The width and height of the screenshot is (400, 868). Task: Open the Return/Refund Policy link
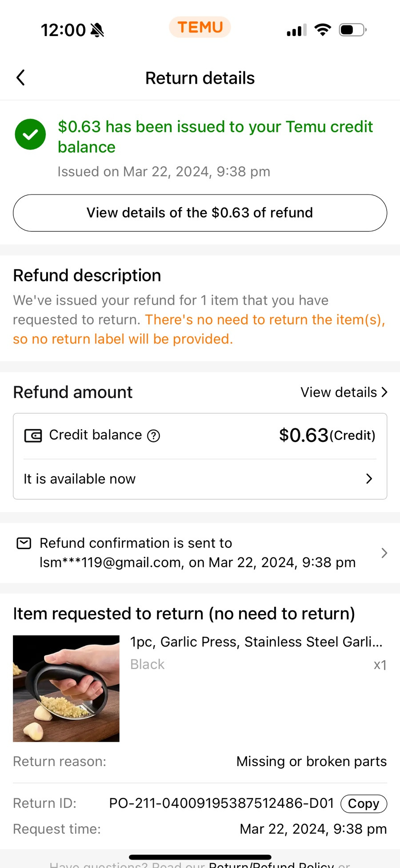coord(272,864)
